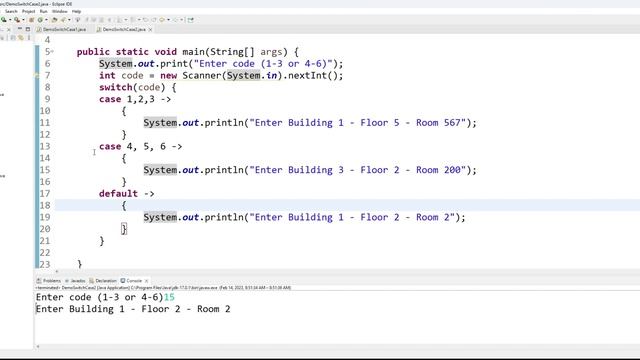Switch to the Problems tab
This screenshot has height=360, width=640.
tap(49, 281)
